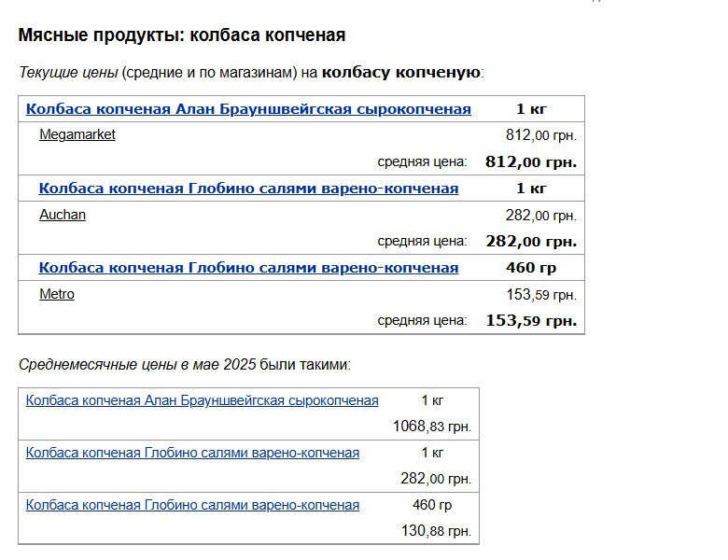Click the Megamarket price 812,00 грн.
This screenshot has width=728, height=560.
click(541, 135)
